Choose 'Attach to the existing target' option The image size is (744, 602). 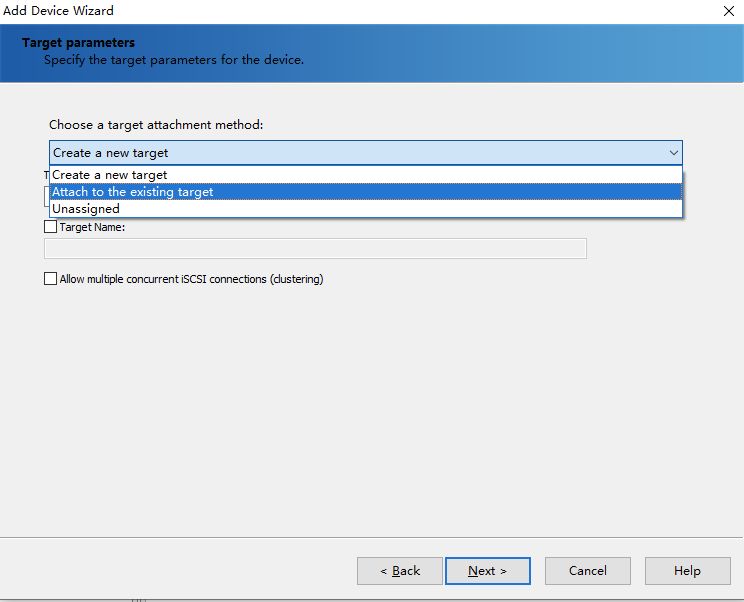[x=366, y=192]
